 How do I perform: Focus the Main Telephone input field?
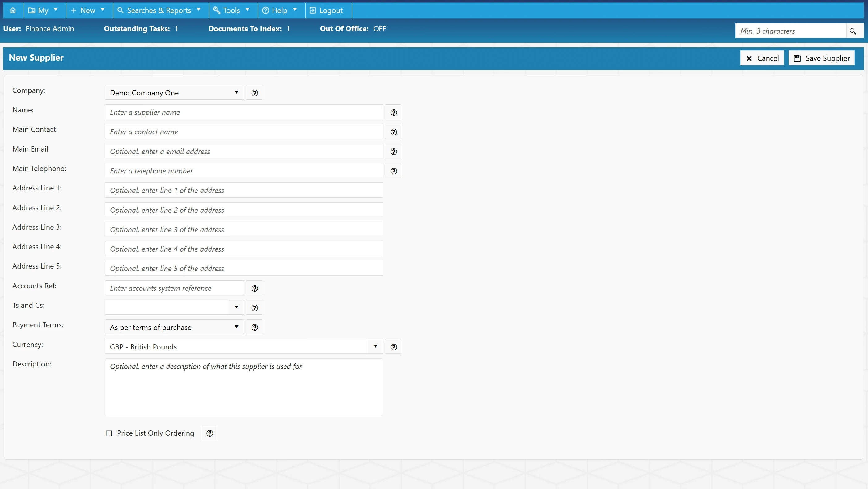tap(244, 171)
